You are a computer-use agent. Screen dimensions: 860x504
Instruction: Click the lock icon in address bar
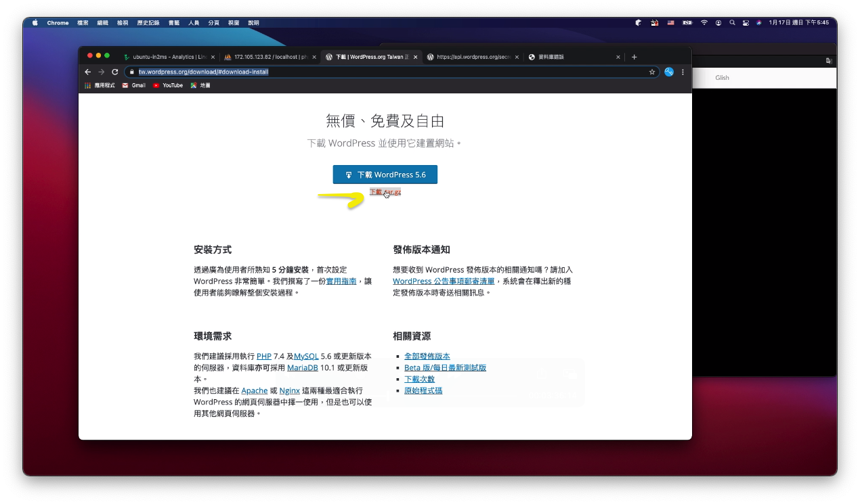click(133, 72)
